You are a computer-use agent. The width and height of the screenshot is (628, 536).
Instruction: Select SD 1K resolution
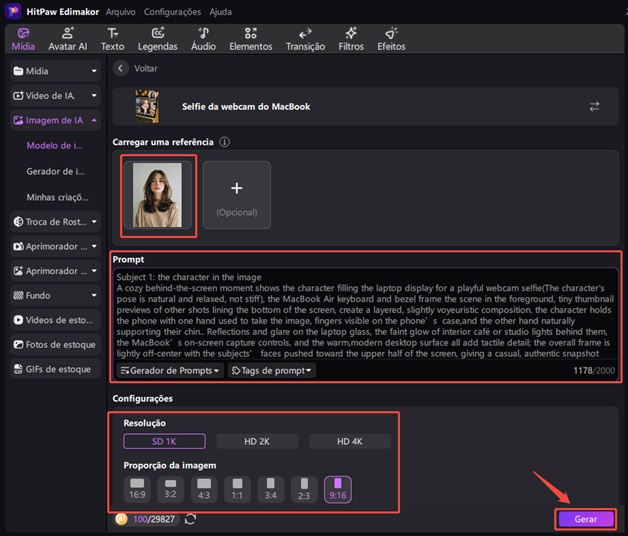[x=164, y=441]
